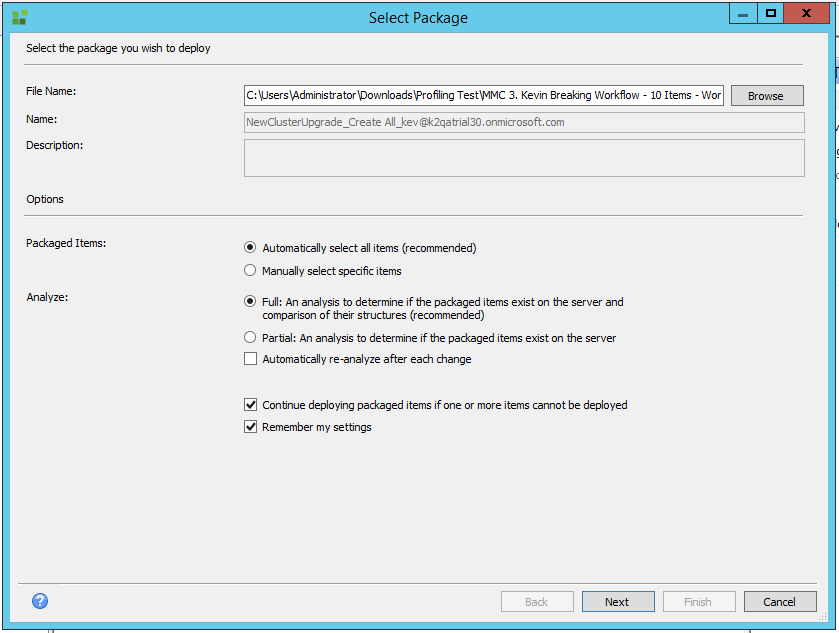
Task: Choose Partial analysis radio option
Action: [x=250, y=338]
